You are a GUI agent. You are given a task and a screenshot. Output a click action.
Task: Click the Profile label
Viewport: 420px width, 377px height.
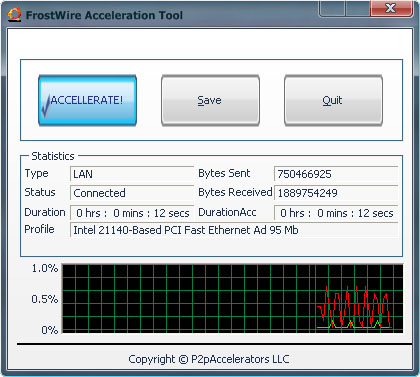point(39,229)
